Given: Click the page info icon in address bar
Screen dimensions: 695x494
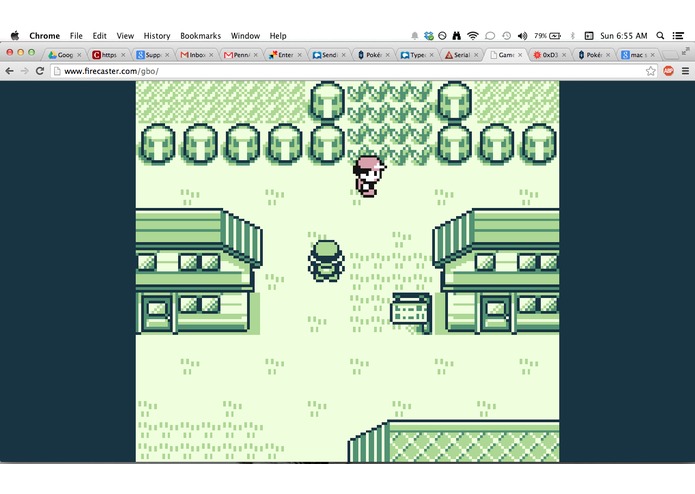Looking at the screenshot, I should pos(57,71).
